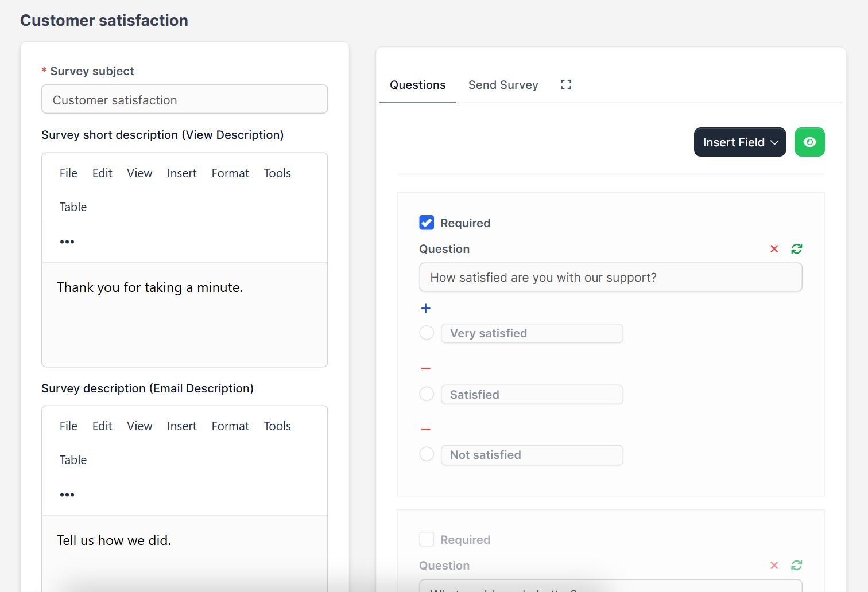Screen dimensions: 868x592
Task: Open File menu in short description editor
Action: pyautogui.click(x=68, y=173)
